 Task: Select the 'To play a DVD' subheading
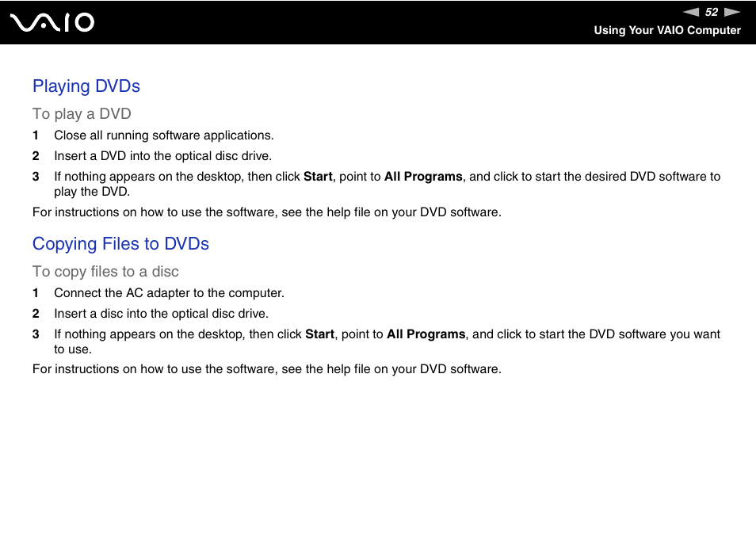coord(82,114)
